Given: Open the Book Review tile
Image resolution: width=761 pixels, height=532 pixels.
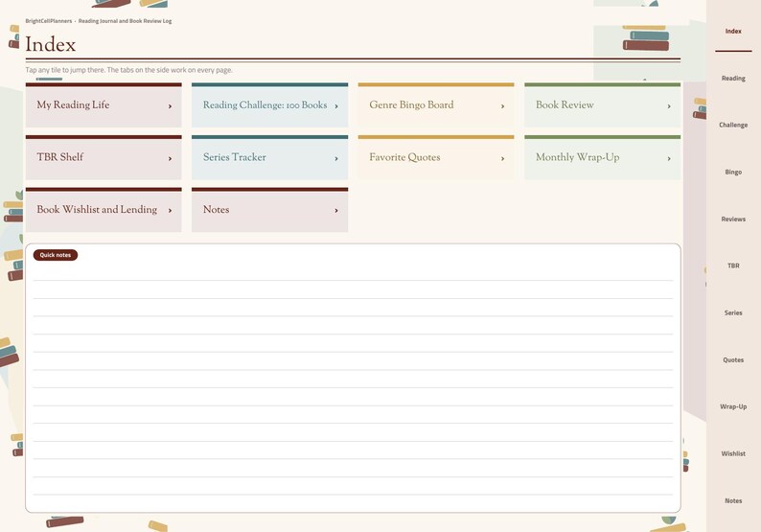Looking at the screenshot, I should coord(602,104).
